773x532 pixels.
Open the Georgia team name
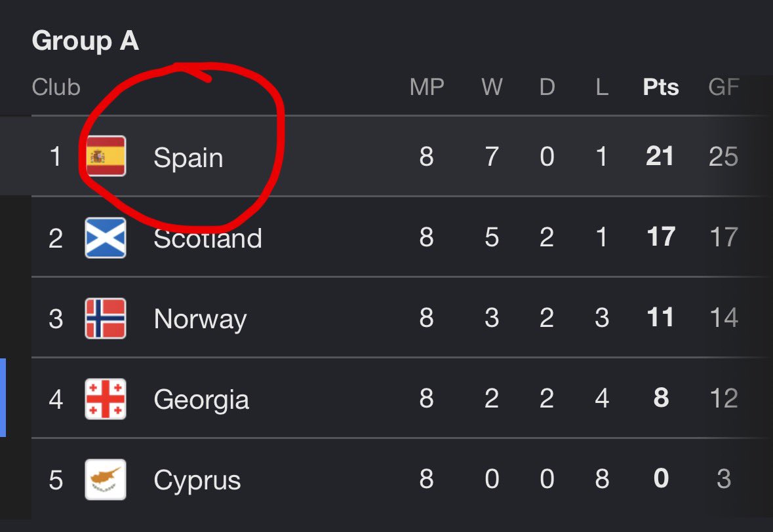coord(201,400)
